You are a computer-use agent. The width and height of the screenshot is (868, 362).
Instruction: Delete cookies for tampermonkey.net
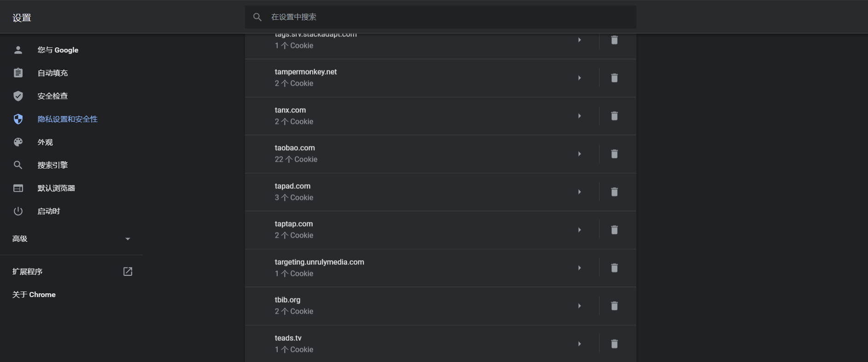(x=614, y=78)
